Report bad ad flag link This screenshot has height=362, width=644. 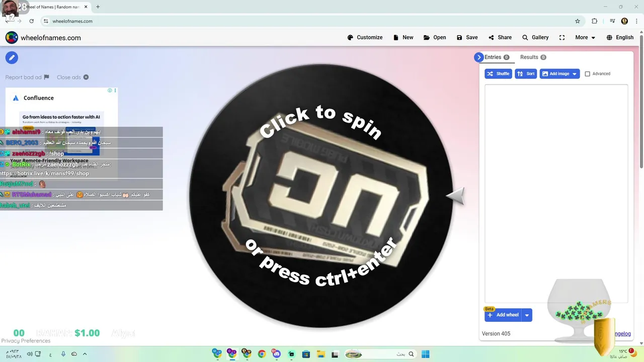pyautogui.click(x=27, y=77)
